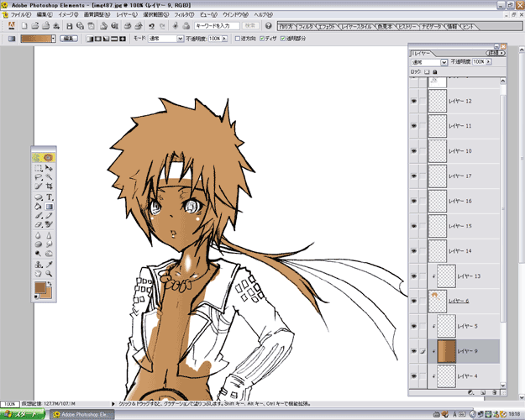This screenshot has height=420, width=525.
Task: Select the Burn tool
Action: click(x=50, y=254)
